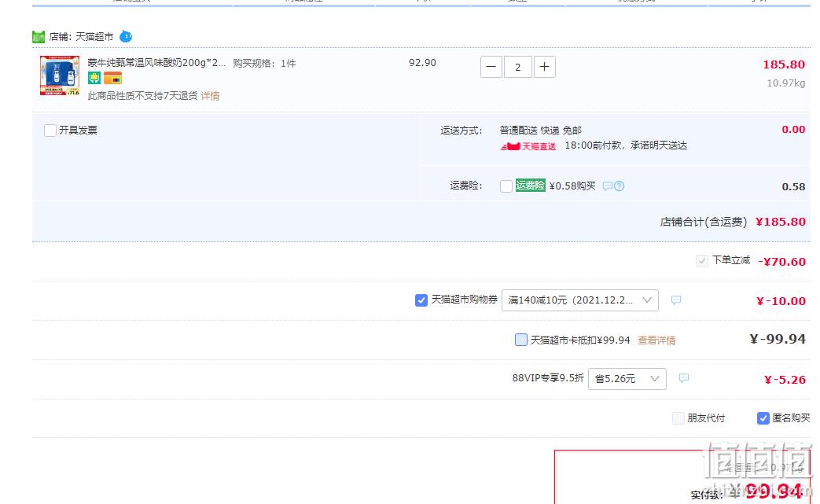Viewport: 820px width, 504px height.
Task: Open the blue Wangwang chat icon beside the store name
Action: click(126, 37)
